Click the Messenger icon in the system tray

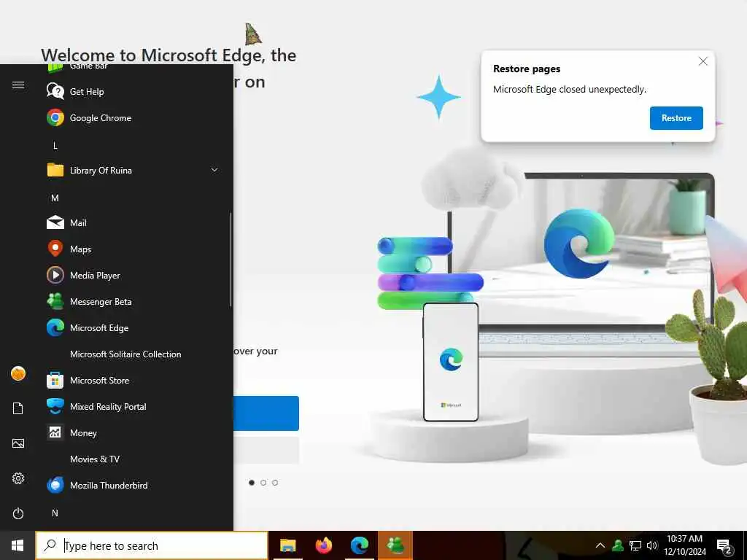click(618, 545)
